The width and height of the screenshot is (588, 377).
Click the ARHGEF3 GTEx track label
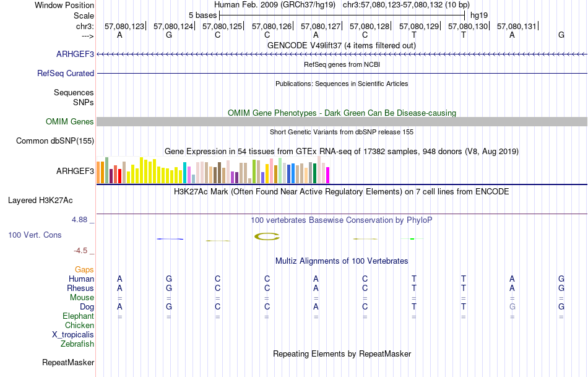(75, 171)
